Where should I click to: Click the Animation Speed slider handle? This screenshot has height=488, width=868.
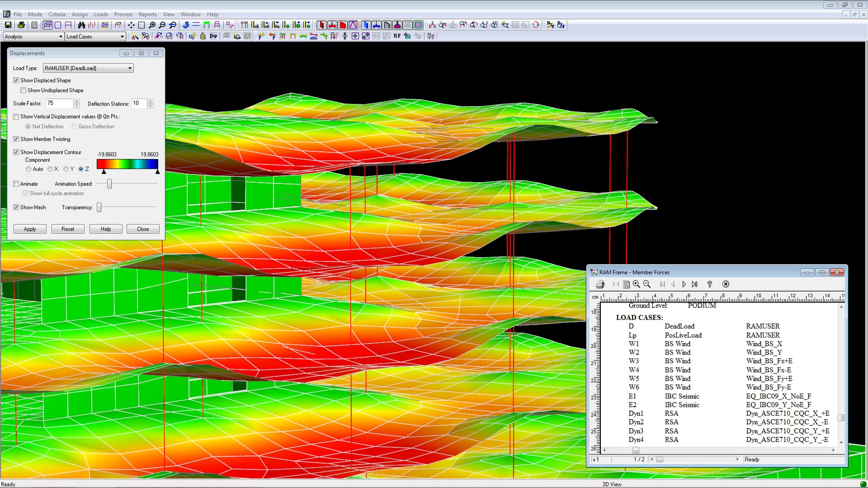pos(109,184)
